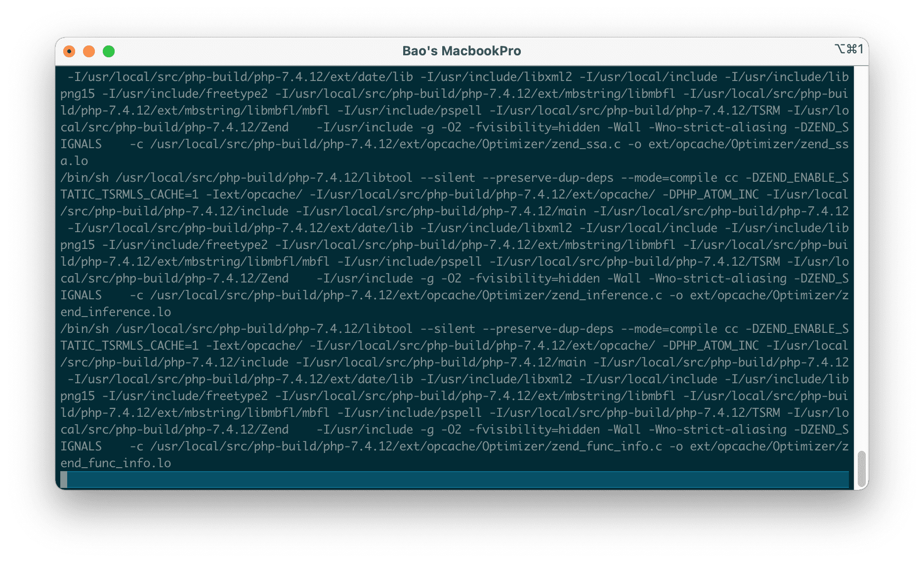Click the end_inference.lo output text
Image resolution: width=924 pixels, height=563 pixels.
click(116, 312)
